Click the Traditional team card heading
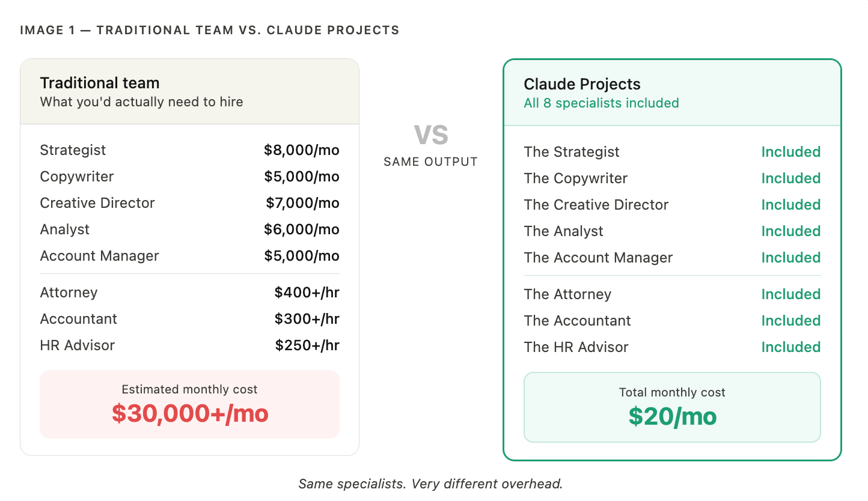Screen dimensions: 868x501 [x=100, y=83]
